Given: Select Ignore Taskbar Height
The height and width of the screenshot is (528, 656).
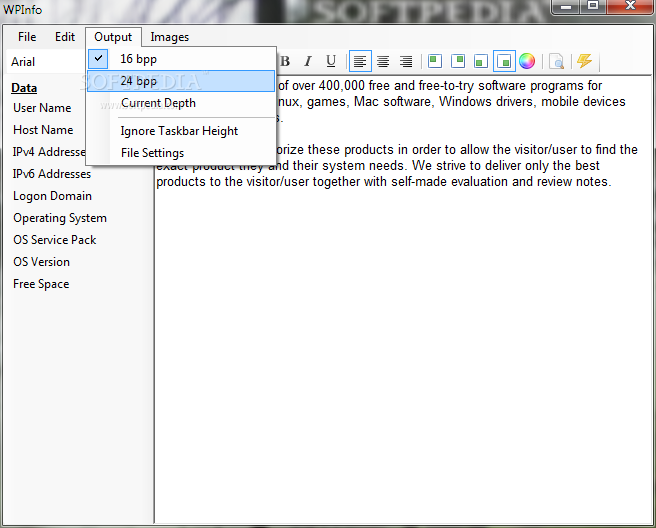Looking at the screenshot, I should (x=181, y=131).
